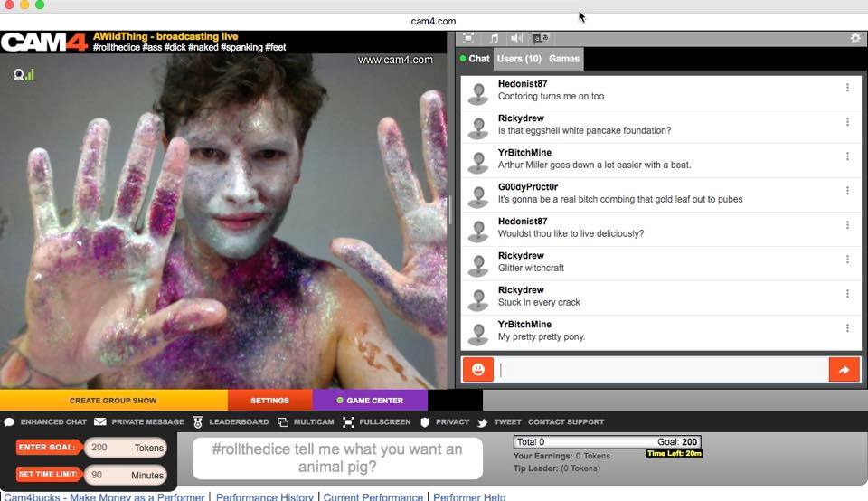The image size is (868, 501).
Task: Open chat settings gear icon
Action: tap(855, 38)
